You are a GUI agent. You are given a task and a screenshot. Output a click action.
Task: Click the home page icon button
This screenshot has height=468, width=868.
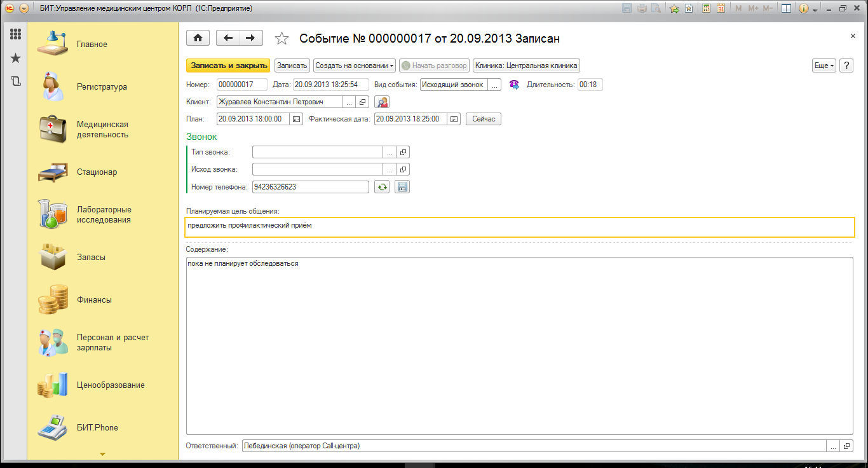(x=198, y=38)
